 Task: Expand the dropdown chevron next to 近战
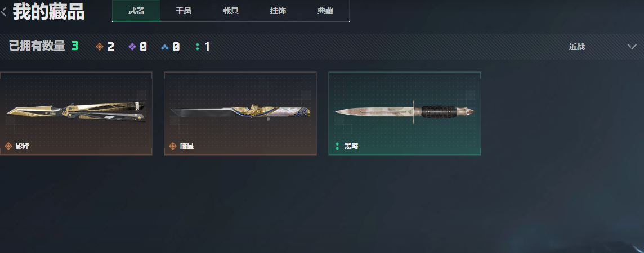tap(632, 47)
